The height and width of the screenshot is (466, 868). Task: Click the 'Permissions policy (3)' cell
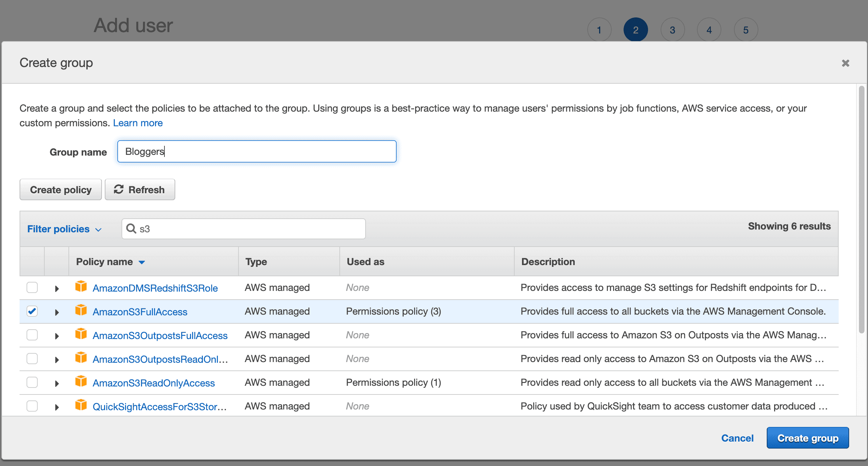point(393,311)
